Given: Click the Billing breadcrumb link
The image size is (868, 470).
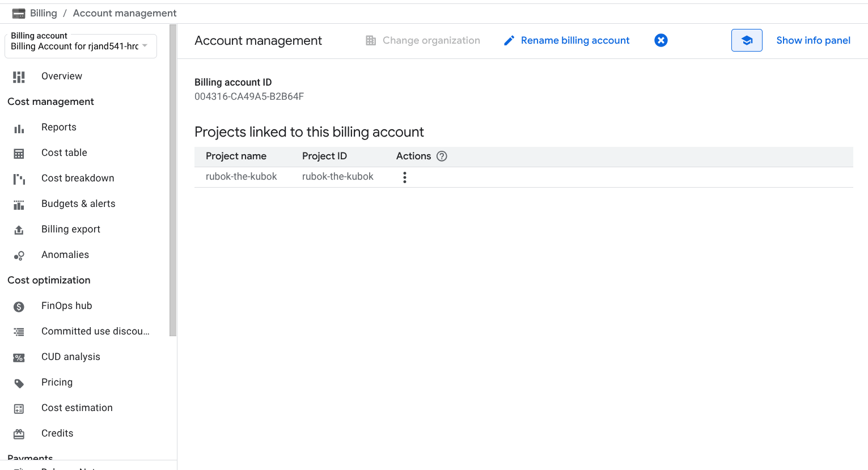Looking at the screenshot, I should tap(43, 13).
